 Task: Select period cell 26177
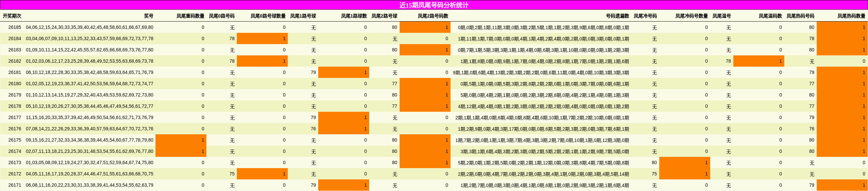15,117
